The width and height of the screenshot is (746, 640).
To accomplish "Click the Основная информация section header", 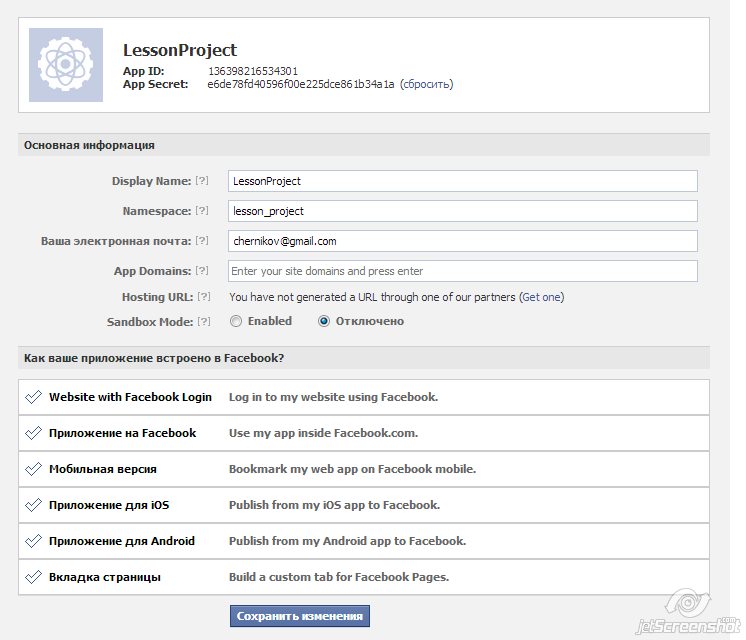I will click(364, 145).
